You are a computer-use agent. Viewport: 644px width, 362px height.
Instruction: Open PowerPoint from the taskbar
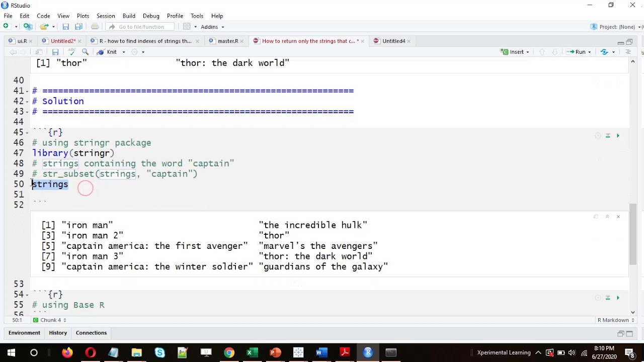[x=275, y=352]
